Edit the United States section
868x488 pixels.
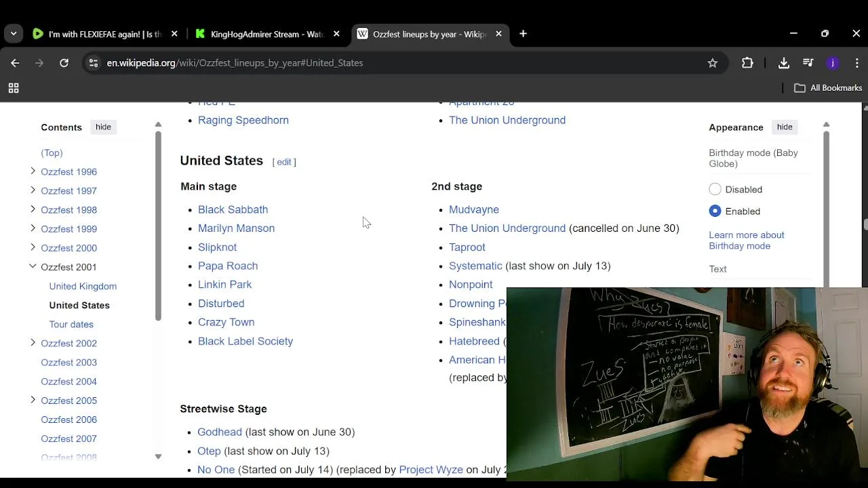coord(283,162)
